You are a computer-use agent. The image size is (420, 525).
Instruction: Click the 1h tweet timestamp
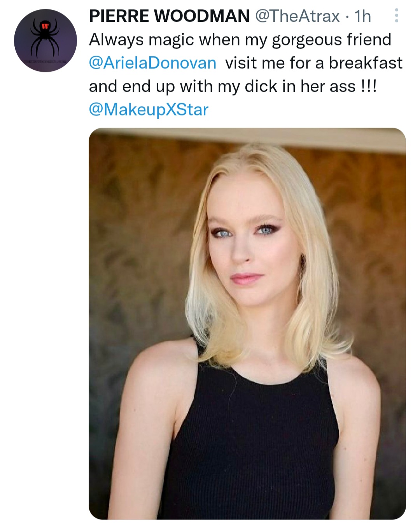(362, 16)
